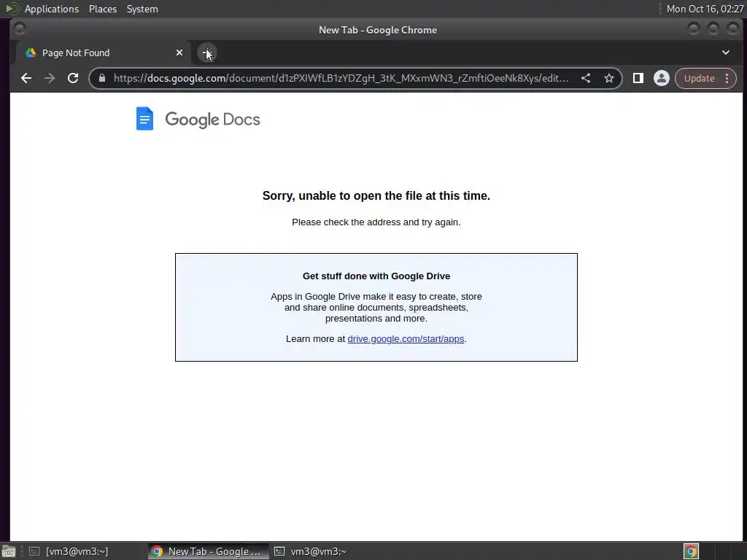Bookmark this tab with the star
Image resolution: width=747 pixels, height=560 pixels.
(609, 79)
